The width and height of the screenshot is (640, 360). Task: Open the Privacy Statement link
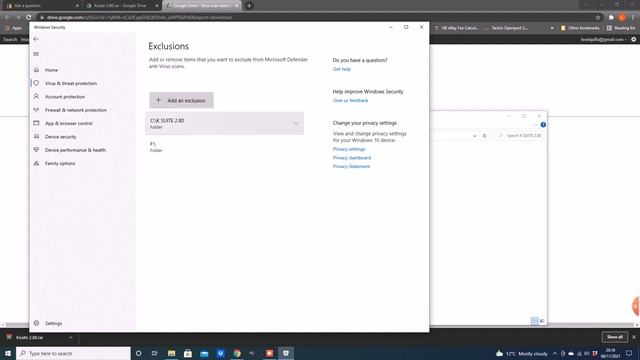click(x=351, y=167)
